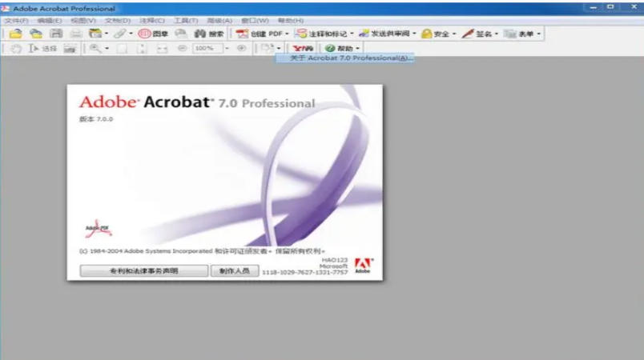Click the HAO123 licensee name text
The height and width of the screenshot is (360, 644).
pos(334,260)
